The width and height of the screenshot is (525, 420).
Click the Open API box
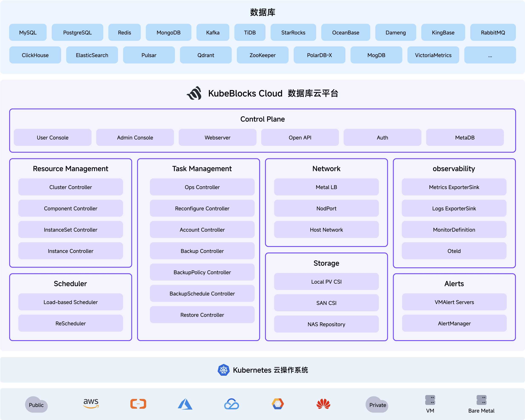click(x=300, y=137)
